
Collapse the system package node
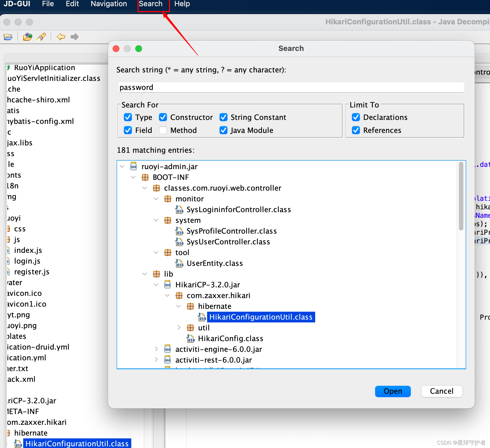click(156, 220)
